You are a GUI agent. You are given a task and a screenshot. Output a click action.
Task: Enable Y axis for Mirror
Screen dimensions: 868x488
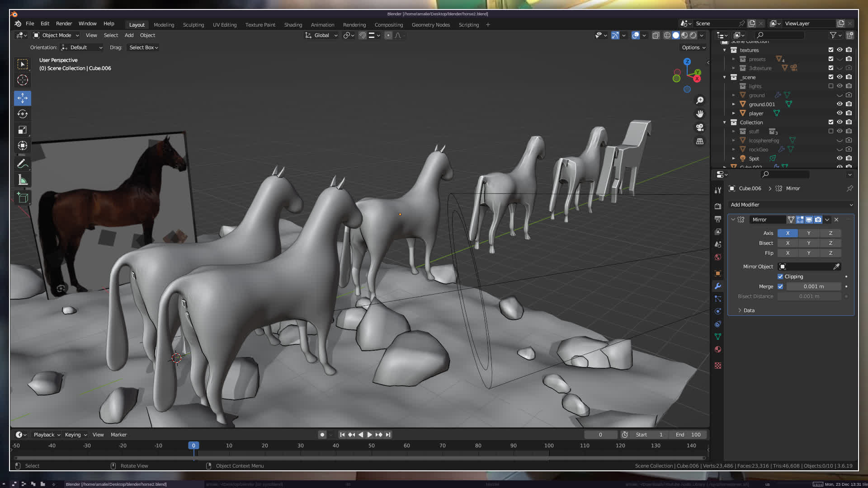(x=809, y=233)
